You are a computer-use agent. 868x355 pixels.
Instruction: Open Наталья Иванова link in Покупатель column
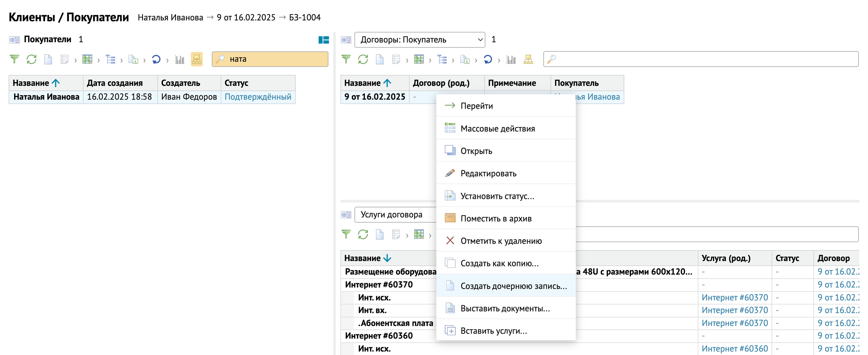[x=598, y=97]
